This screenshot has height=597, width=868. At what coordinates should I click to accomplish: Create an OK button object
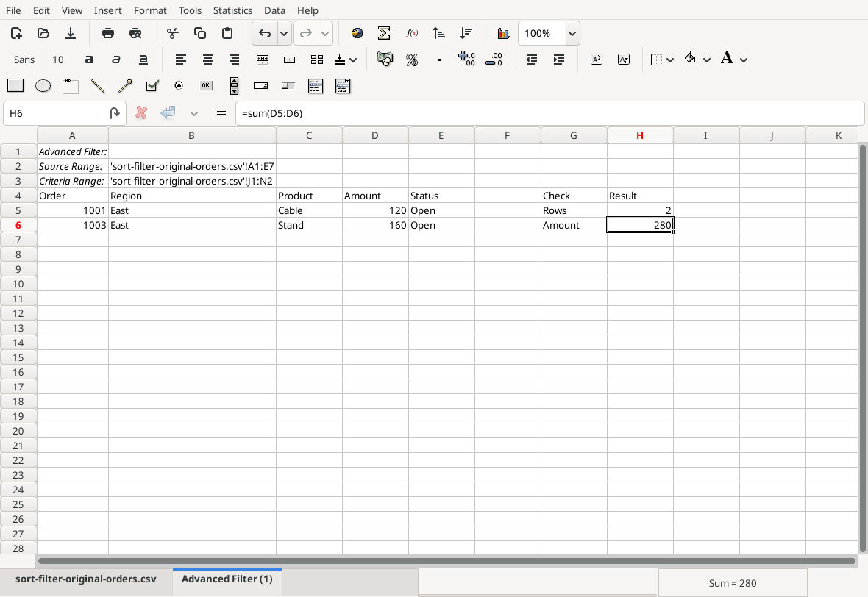pos(206,86)
